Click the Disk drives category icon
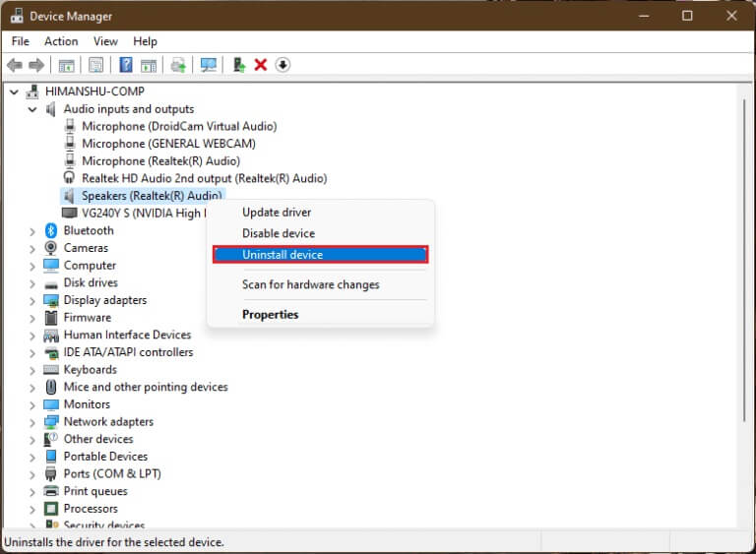The height and width of the screenshot is (554, 756). (x=51, y=284)
